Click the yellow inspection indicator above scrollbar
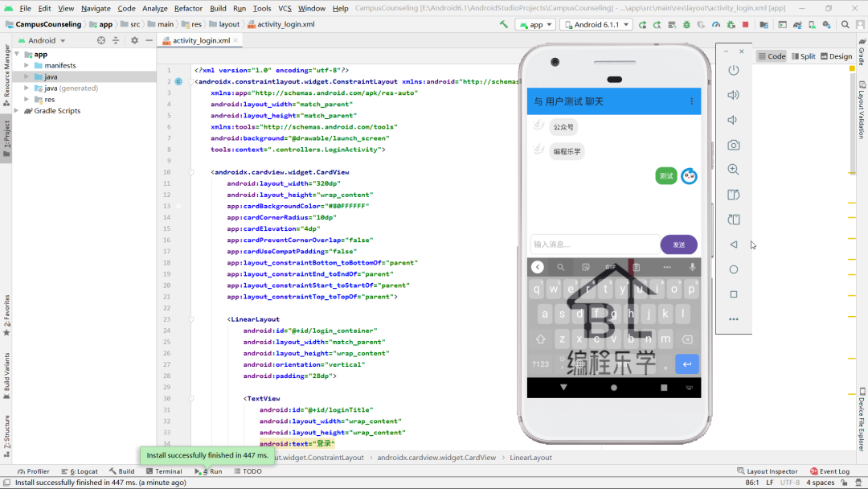 click(x=852, y=68)
